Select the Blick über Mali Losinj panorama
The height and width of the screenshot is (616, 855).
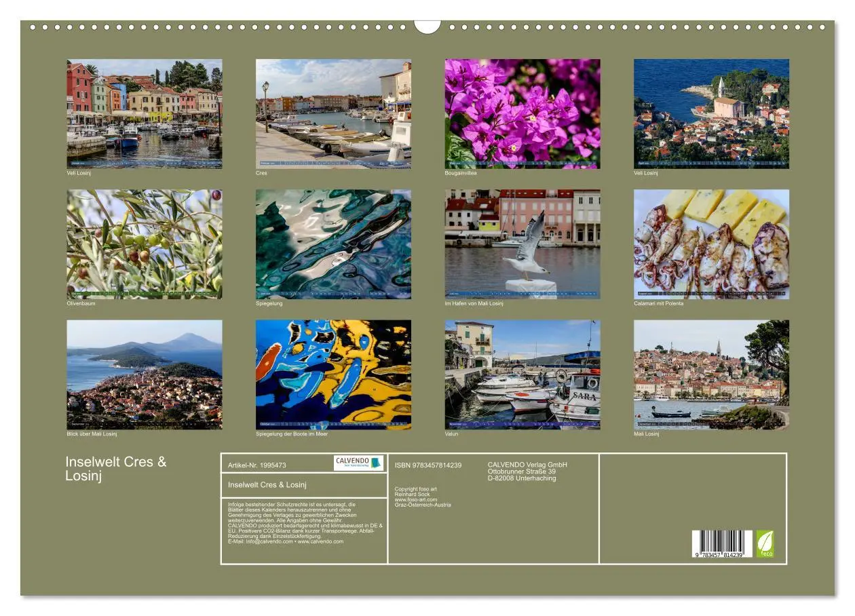click(144, 375)
